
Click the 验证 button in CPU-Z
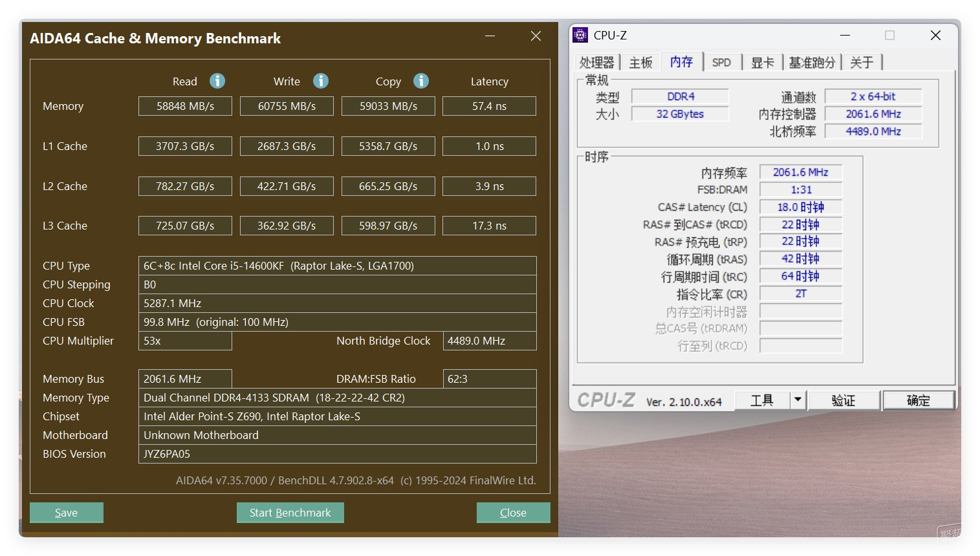point(844,400)
